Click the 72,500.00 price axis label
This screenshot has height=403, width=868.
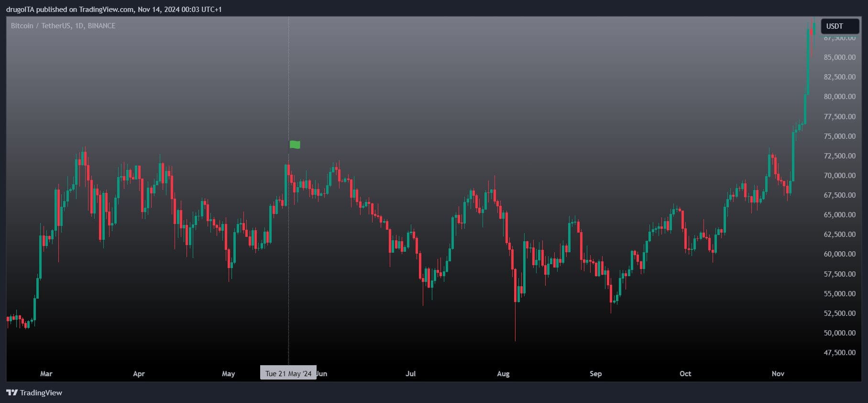tap(839, 156)
